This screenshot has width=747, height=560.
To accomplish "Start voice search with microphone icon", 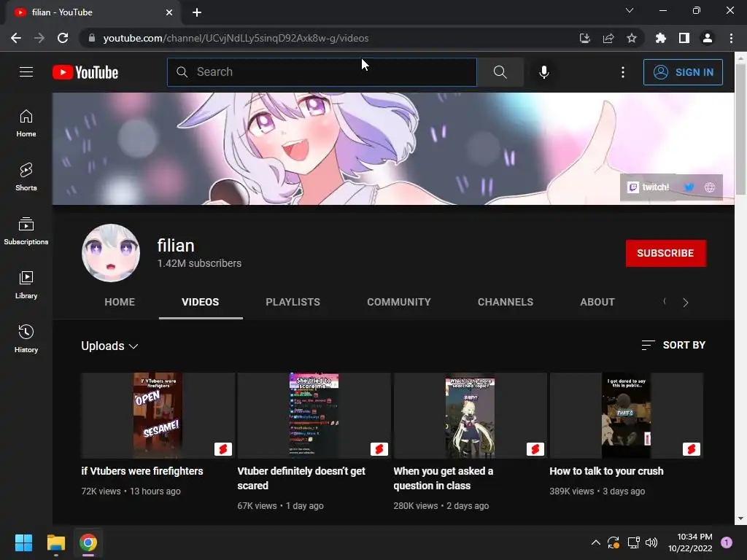I will pos(544,72).
